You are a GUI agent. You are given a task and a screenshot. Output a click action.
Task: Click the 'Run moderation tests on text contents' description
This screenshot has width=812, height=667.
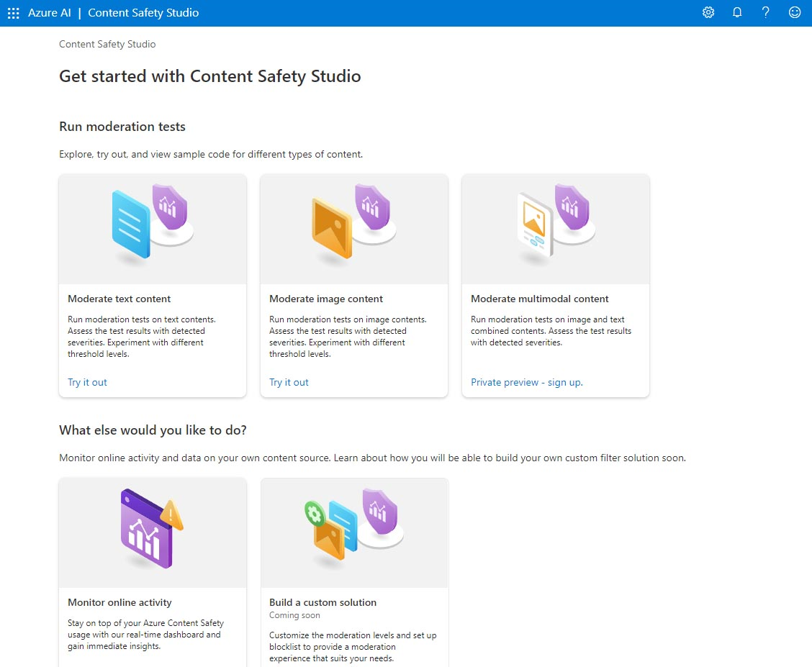coord(142,337)
